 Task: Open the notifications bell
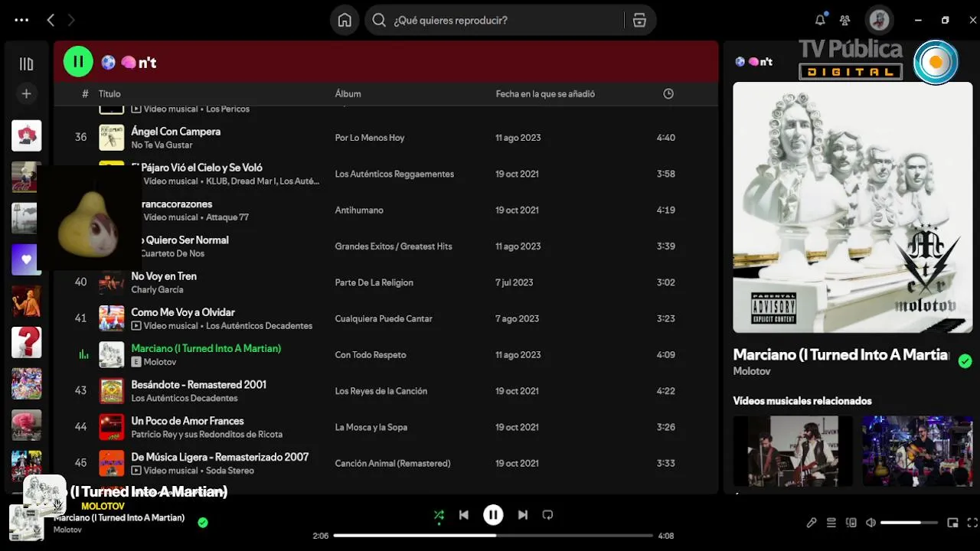(820, 20)
